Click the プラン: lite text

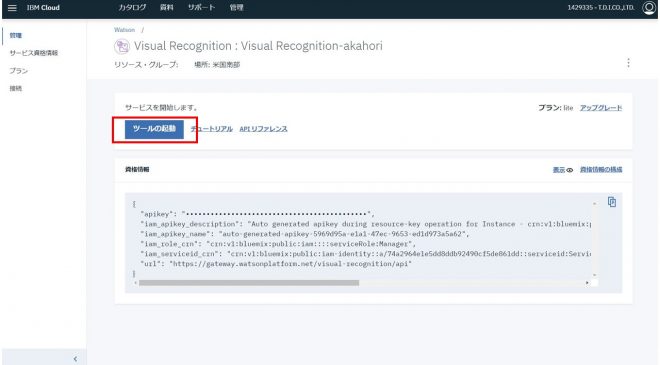556,108
